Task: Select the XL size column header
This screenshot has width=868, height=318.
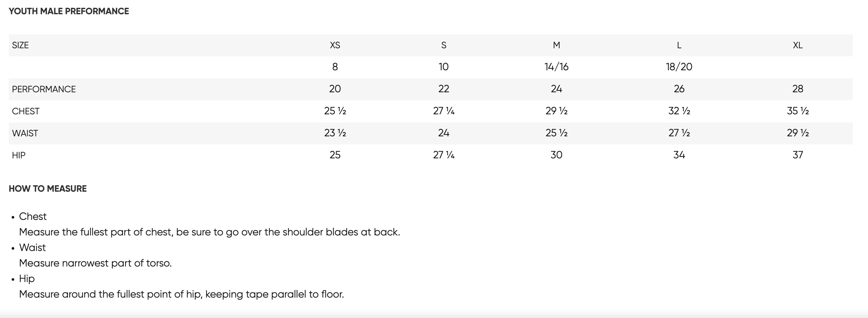Action: coord(797,45)
